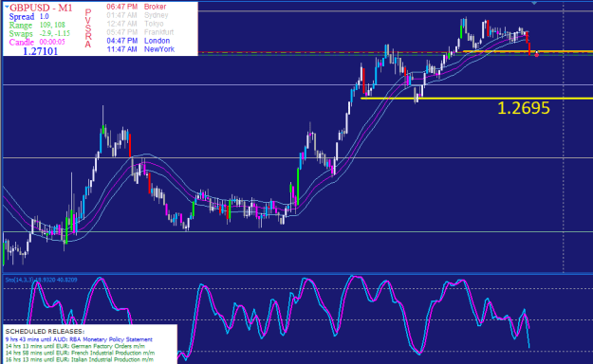Select the Italian Industrial Production m/m release

[80, 359]
